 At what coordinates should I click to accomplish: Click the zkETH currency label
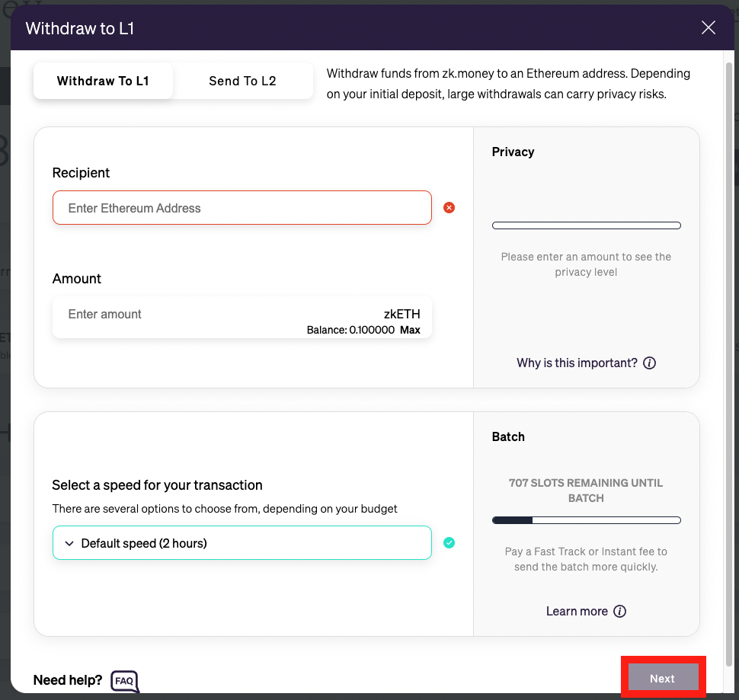click(x=402, y=314)
